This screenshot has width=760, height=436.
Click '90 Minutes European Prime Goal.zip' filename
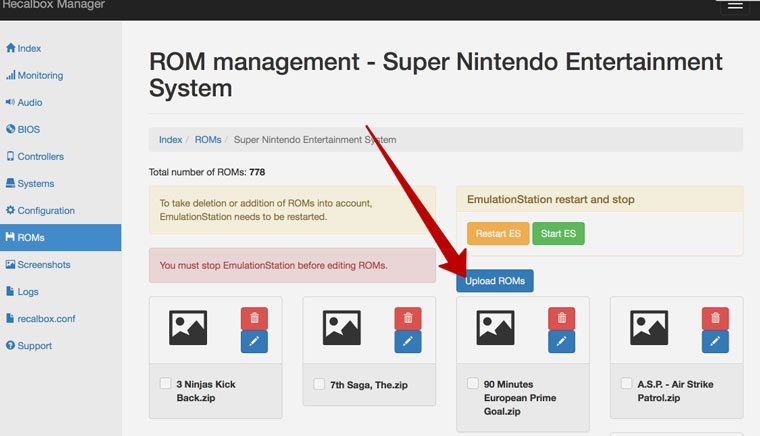pyautogui.click(x=520, y=398)
